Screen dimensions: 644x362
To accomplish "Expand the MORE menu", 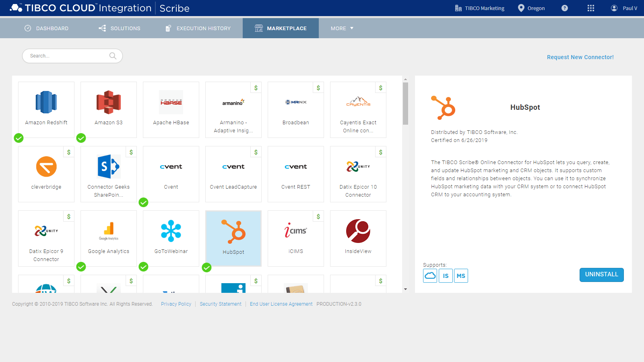I will [x=341, y=28].
